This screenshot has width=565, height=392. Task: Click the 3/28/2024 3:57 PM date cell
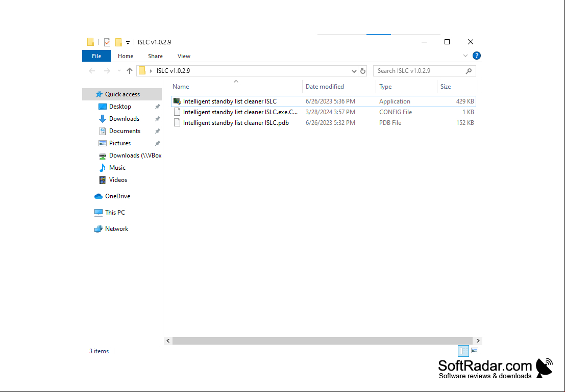(x=330, y=112)
